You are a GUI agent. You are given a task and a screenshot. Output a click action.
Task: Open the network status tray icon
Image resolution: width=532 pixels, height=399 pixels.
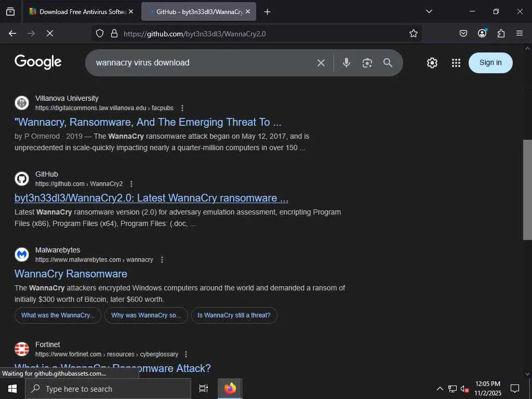[x=453, y=389]
